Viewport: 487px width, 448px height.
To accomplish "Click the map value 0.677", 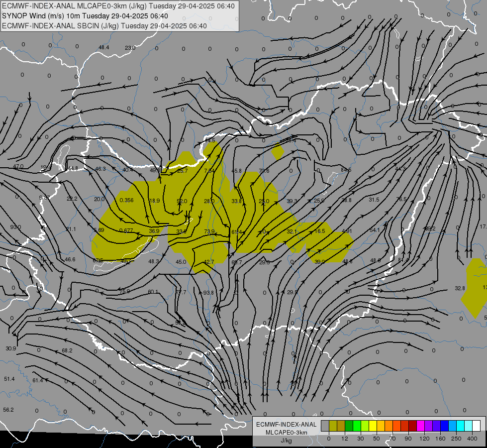I will coord(126,230).
